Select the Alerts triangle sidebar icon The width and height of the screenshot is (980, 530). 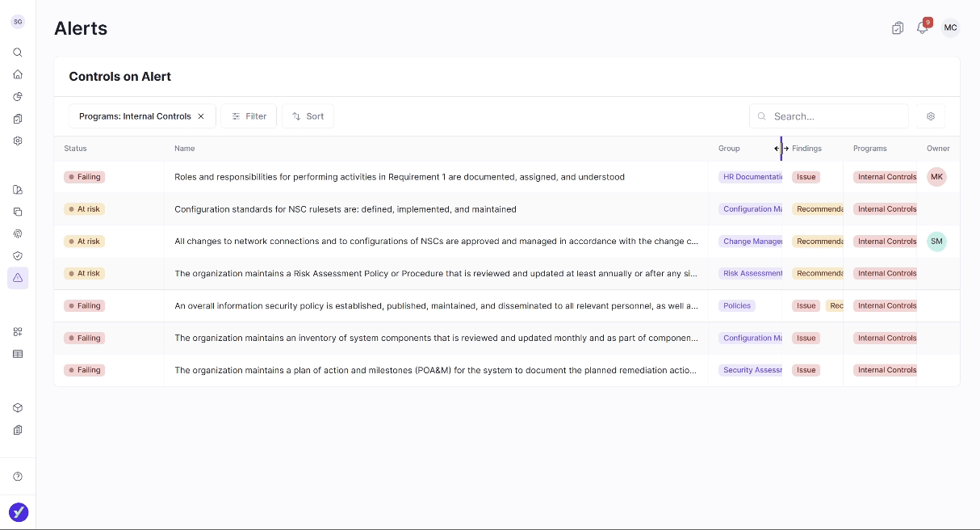(x=18, y=278)
